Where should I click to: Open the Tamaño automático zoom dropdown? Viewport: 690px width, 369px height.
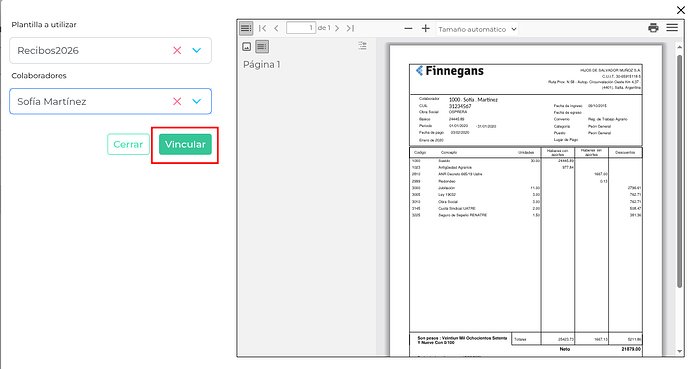click(477, 29)
